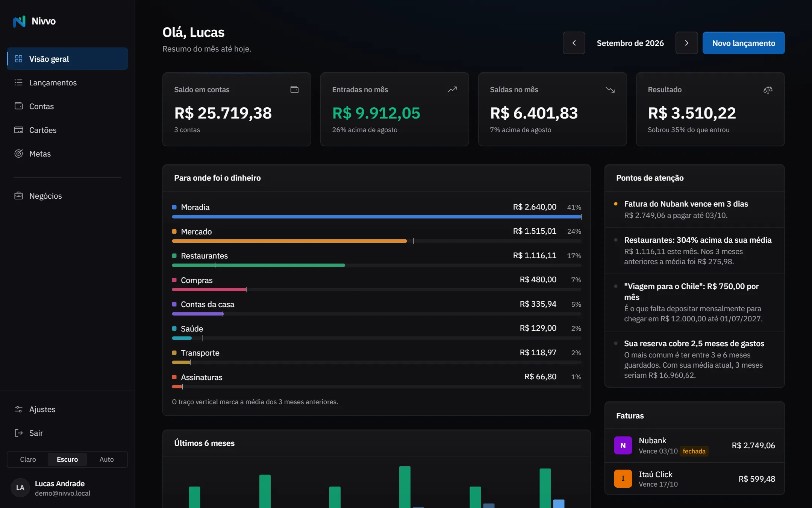Click the blue Moradia color swatch
Screen dimensions: 812x508
(x=174, y=207)
